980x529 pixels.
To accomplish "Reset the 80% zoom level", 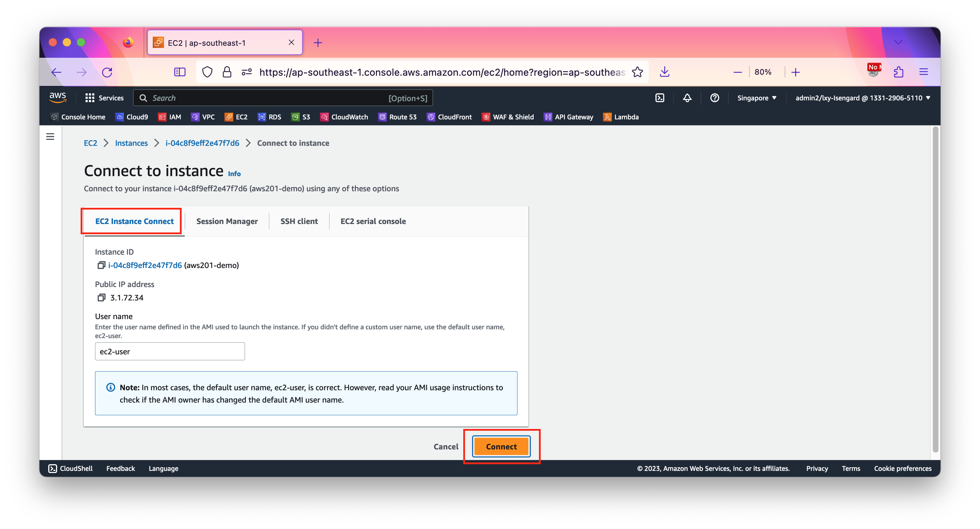I will 763,72.
